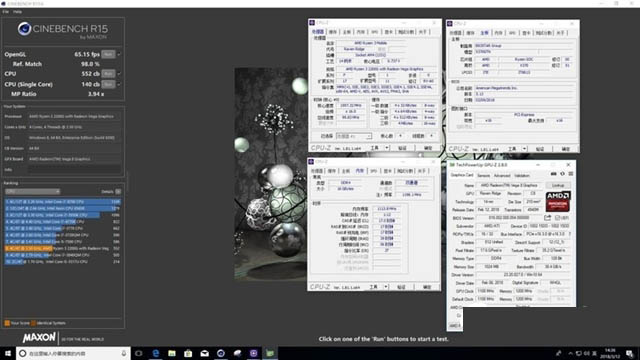The image size is (640, 360).
Task: Click the GPU-Z BIOS export share icon
Action: tap(548, 218)
